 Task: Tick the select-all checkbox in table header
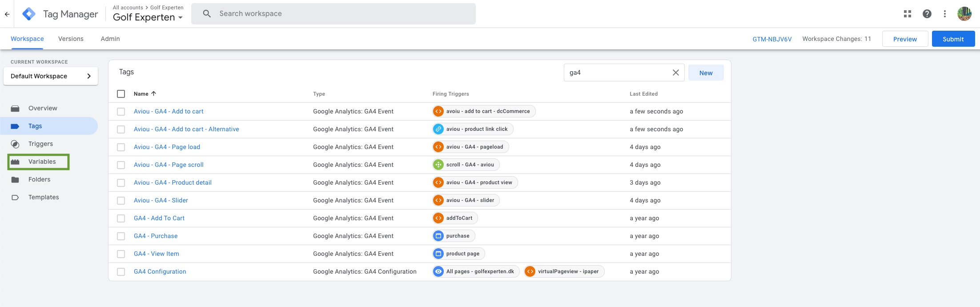tap(121, 94)
